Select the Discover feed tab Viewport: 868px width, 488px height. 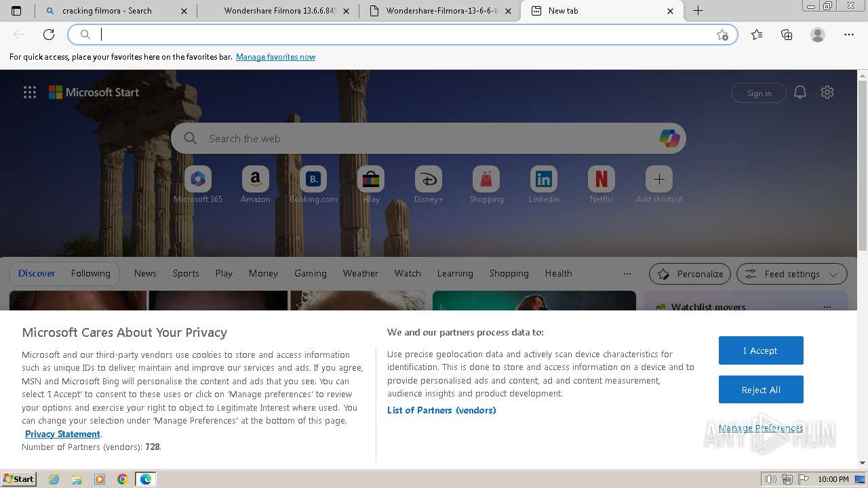tap(37, 273)
